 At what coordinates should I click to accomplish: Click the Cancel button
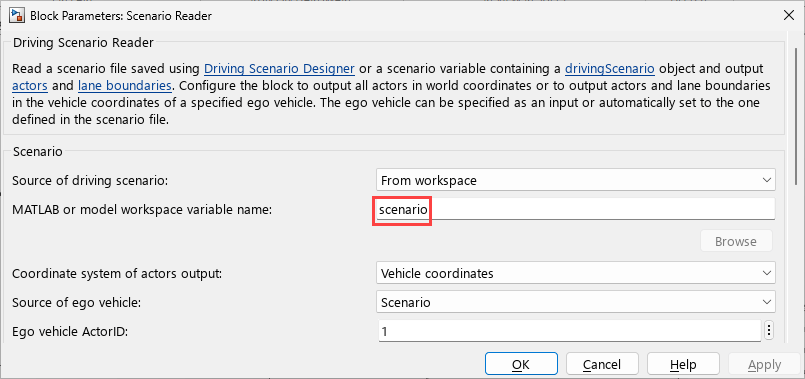(602, 365)
